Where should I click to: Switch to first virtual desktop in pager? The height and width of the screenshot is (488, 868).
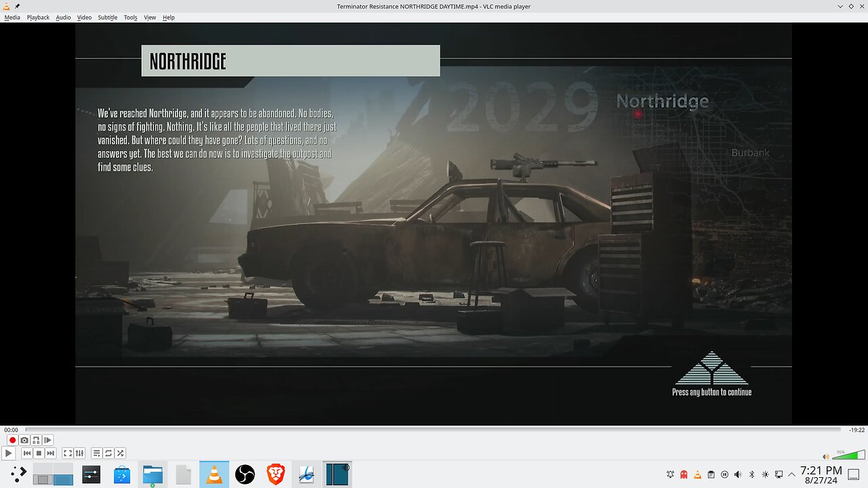click(43, 474)
